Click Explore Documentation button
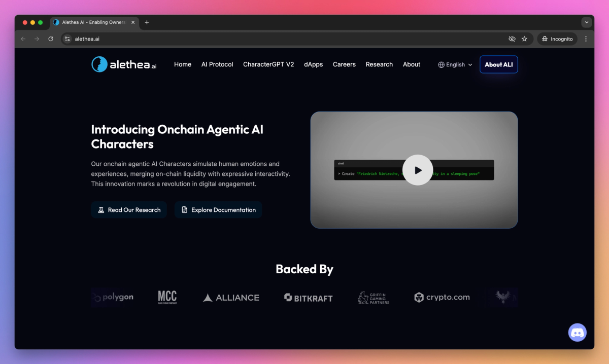Image resolution: width=609 pixels, height=364 pixels. pos(218,210)
